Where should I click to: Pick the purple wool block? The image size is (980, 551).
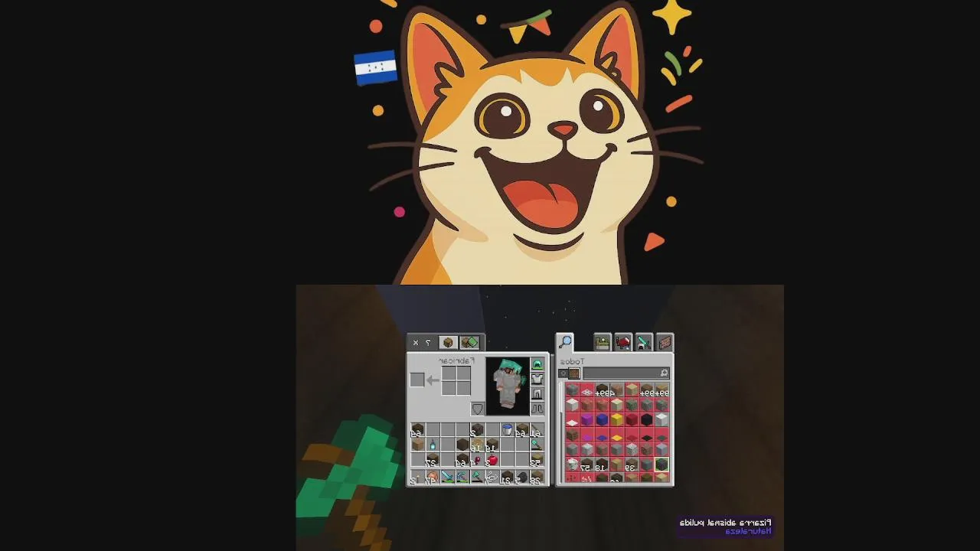(x=587, y=419)
